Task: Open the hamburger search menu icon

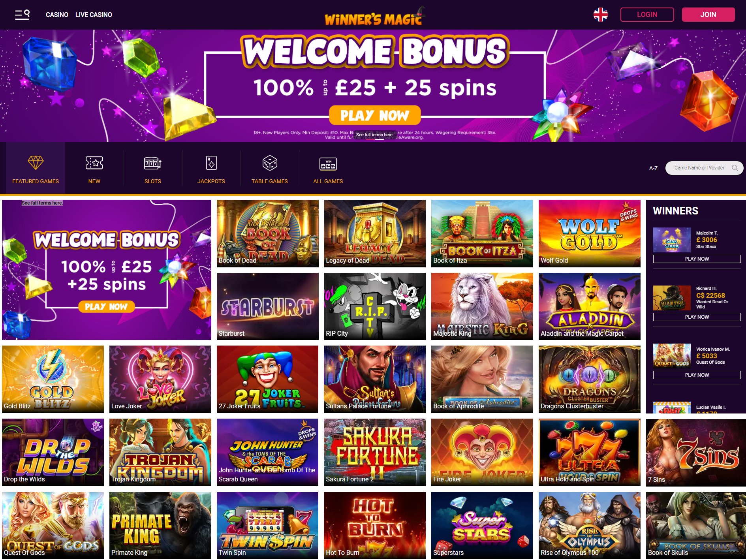Action: point(22,15)
